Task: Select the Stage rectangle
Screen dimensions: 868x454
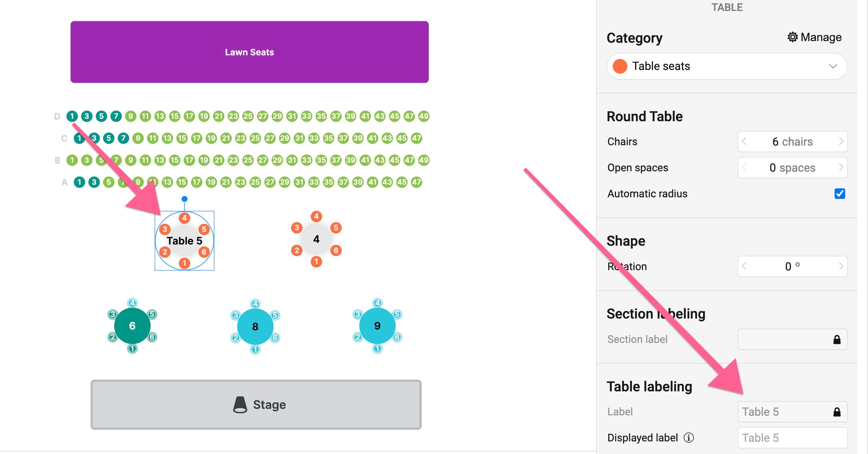Action: tap(256, 405)
